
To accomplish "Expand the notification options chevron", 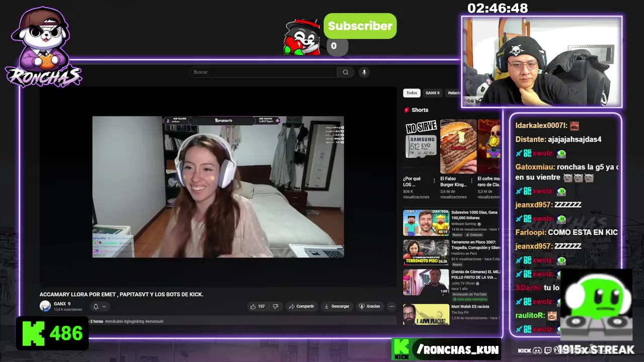I will point(104,306).
